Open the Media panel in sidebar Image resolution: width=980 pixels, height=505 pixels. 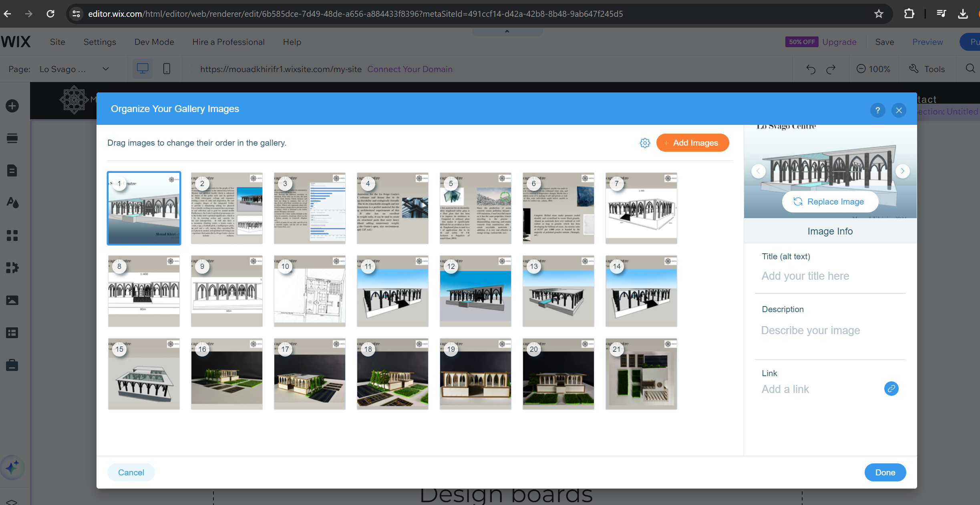pyautogui.click(x=12, y=300)
